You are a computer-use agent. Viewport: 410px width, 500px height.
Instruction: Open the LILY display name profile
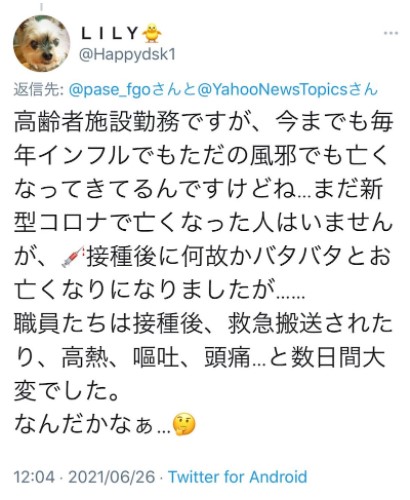tap(110, 33)
